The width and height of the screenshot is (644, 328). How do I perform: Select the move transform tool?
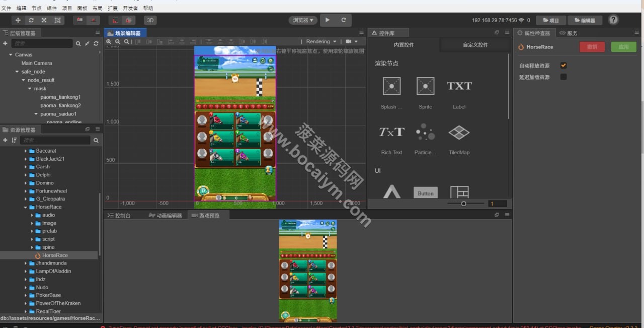click(x=19, y=20)
